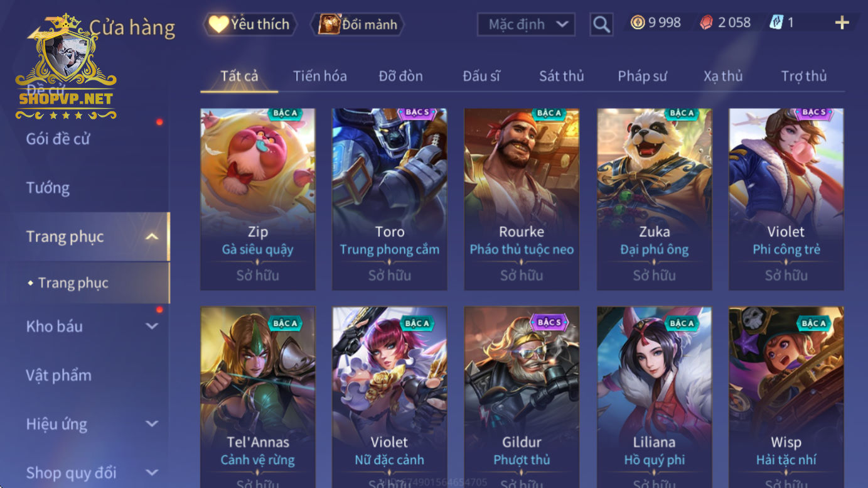Open Yêu thích favorites heart icon
This screenshot has height=488, width=868.
[218, 24]
